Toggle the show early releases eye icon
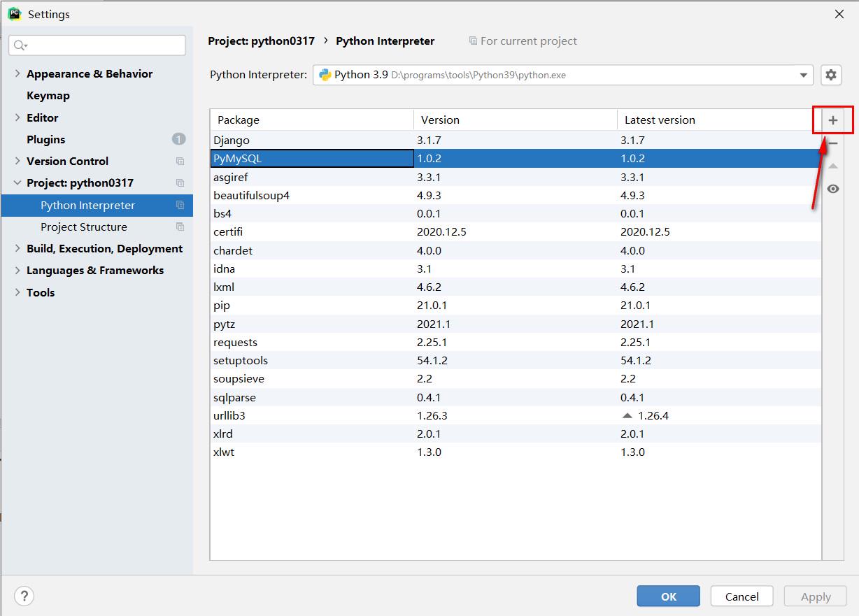The height and width of the screenshot is (616, 859). [832, 189]
